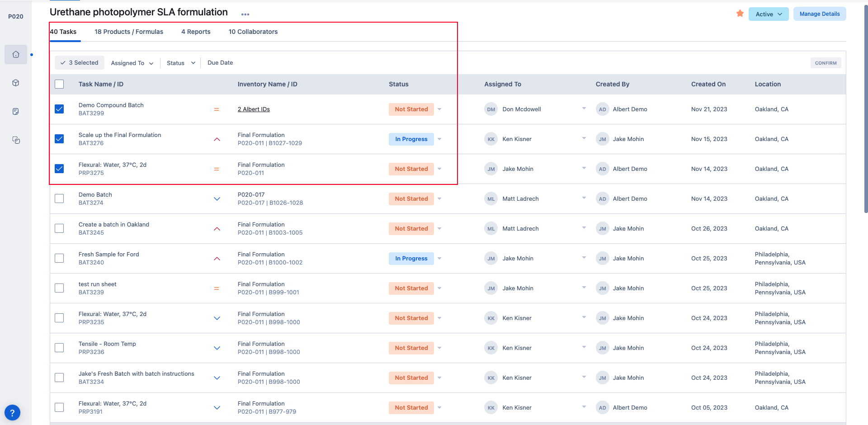Click the vertical scrollbar on the right
The width and height of the screenshot is (868, 425).
click(865, 109)
